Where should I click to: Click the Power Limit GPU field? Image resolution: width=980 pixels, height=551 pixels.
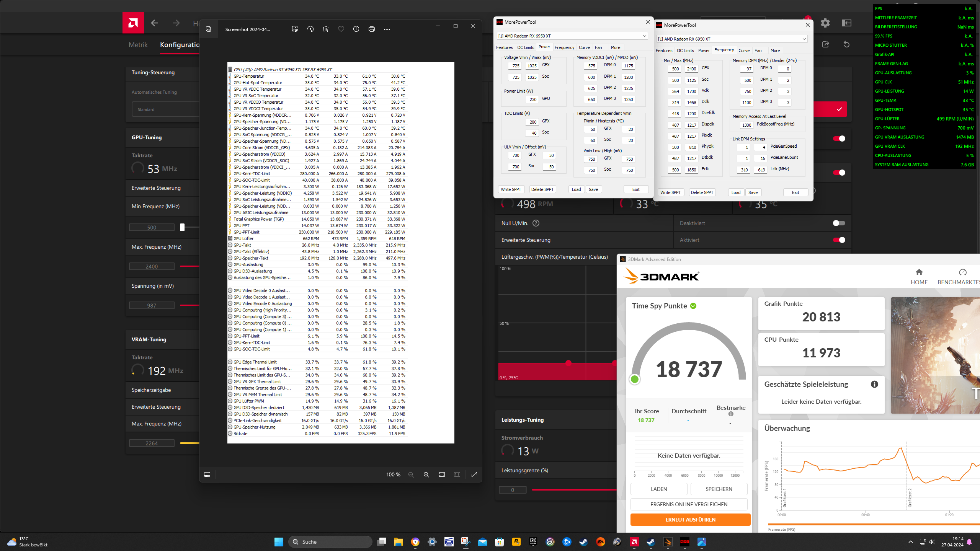click(x=532, y=99)
